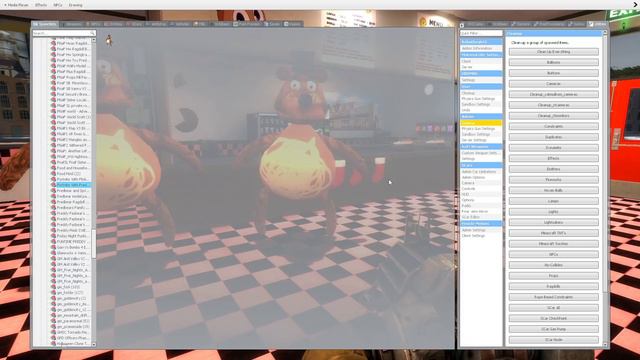Collapse the Cleanup panel header

[554, 33]
